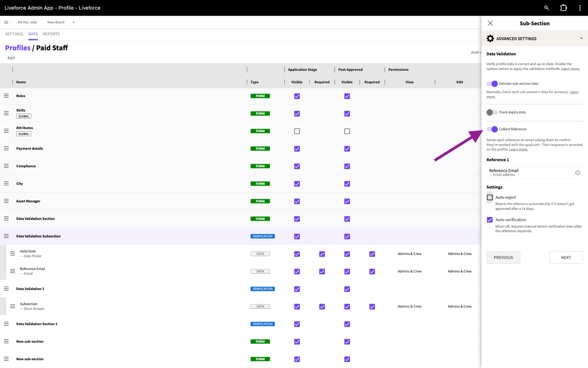Grab the drag handle for Valid Date row

[12, 254]
